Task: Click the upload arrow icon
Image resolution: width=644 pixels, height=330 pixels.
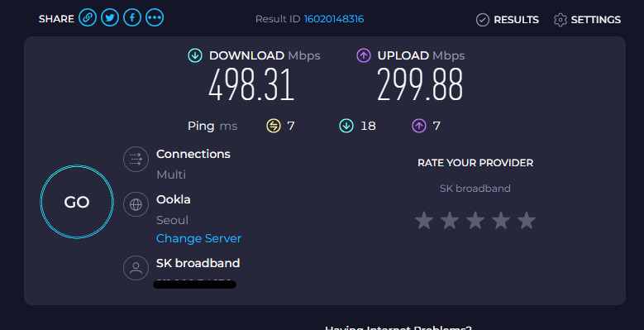Action: (364, 55)
